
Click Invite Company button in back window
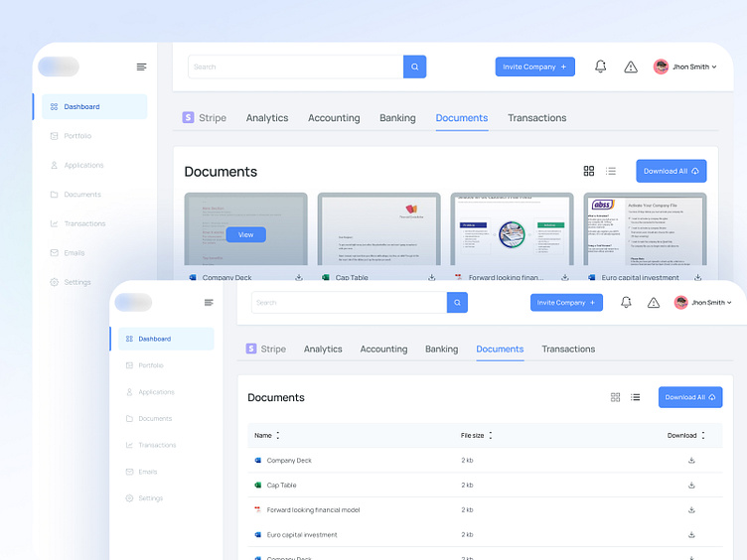pyautogui.click(x=535, y=67)
